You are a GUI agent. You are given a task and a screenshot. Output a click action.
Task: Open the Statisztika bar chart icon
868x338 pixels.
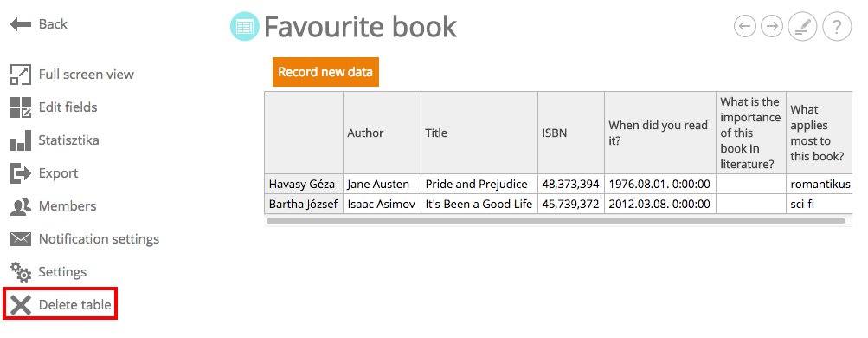pos(21,140)
